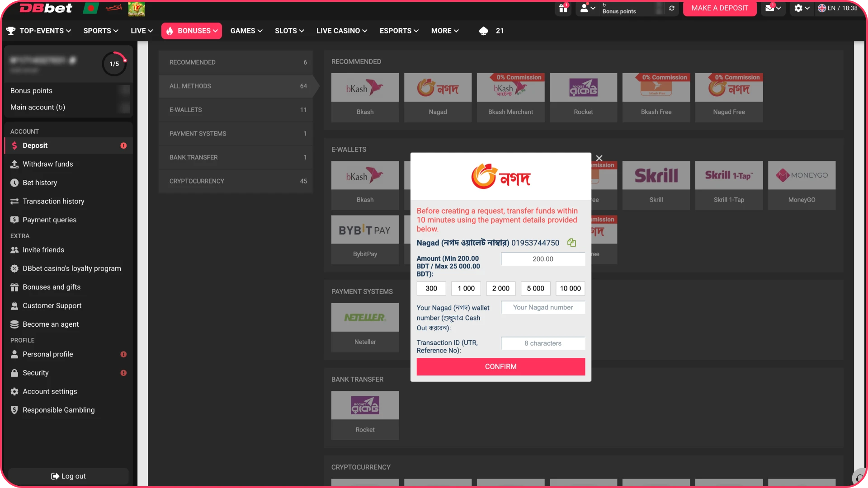Select Deposit in the account sidebar
Screen dimensions: 868x488
[x=69, y=145]
